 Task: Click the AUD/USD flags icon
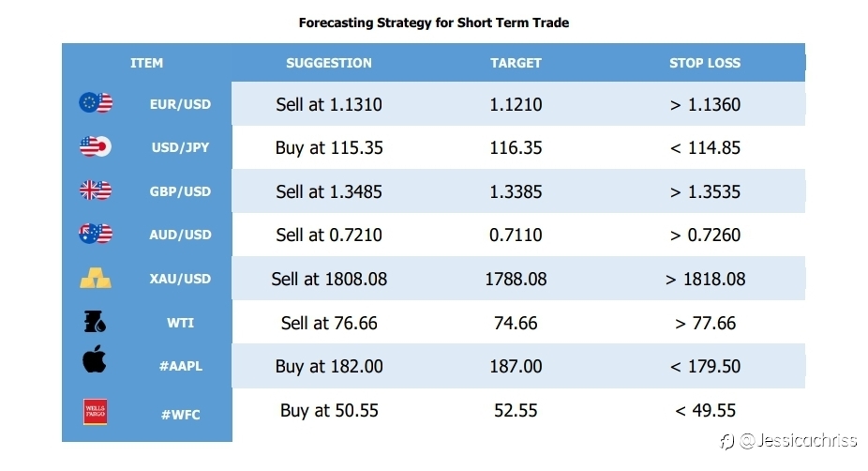point(96,234)
